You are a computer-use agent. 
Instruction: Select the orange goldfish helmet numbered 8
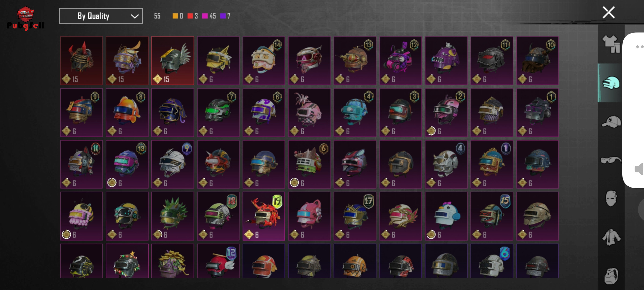point(127,113)
